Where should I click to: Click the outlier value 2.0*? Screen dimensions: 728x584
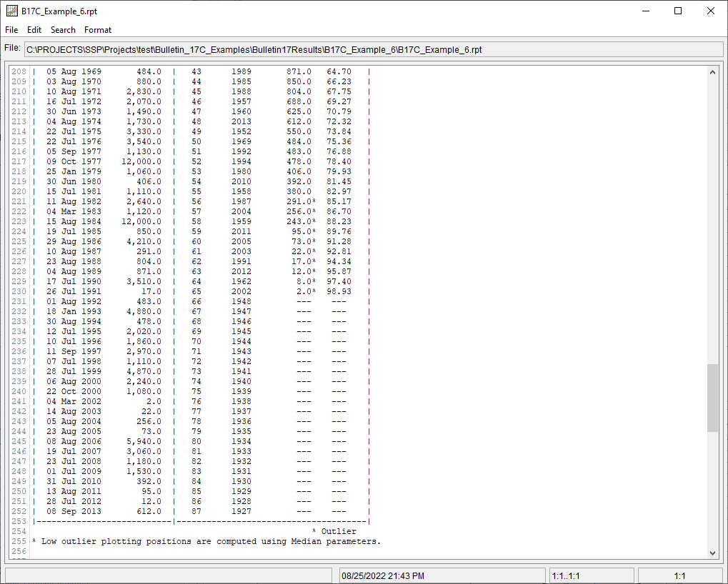(x=306, y=291)
